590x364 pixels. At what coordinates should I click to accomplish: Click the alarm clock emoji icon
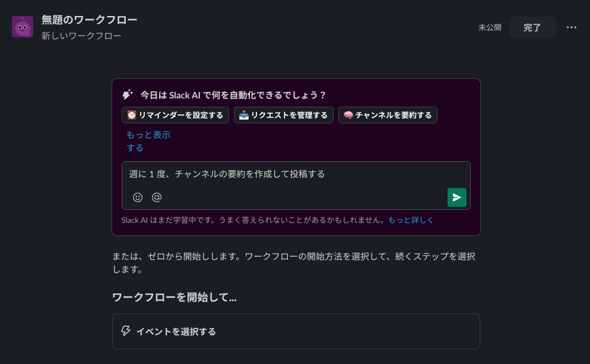[x=132, y=115]
